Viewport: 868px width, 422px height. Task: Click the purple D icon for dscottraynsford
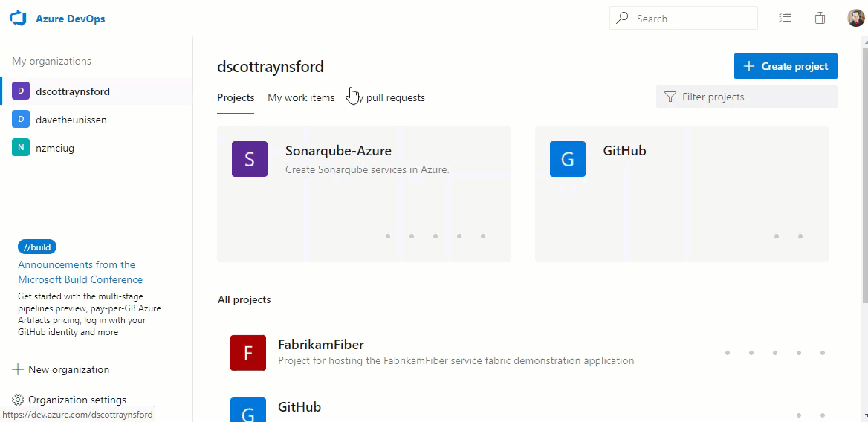[x=21, y=91]
